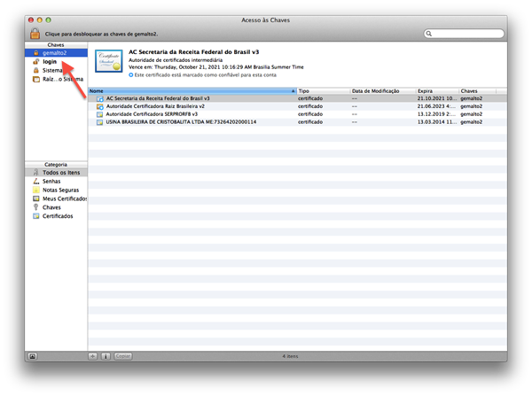
Task: Click the padlock to unlock gemalto2 keychain
Action: pos(35,34)
